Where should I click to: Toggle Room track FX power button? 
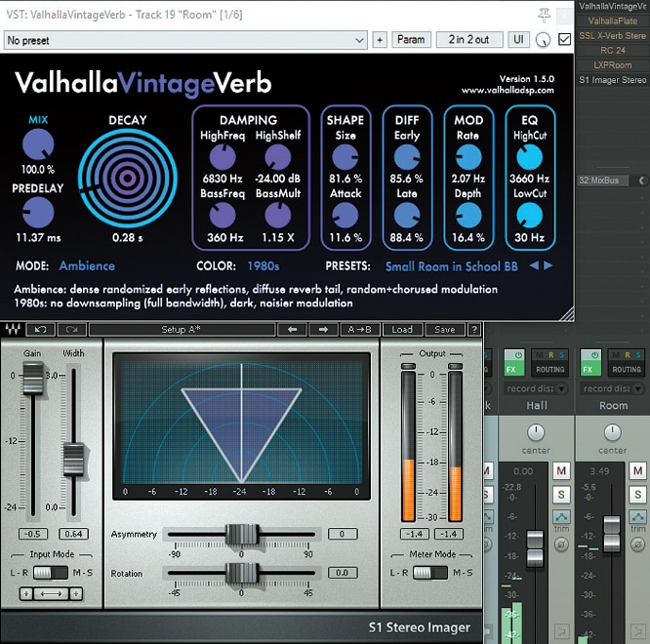595,355
